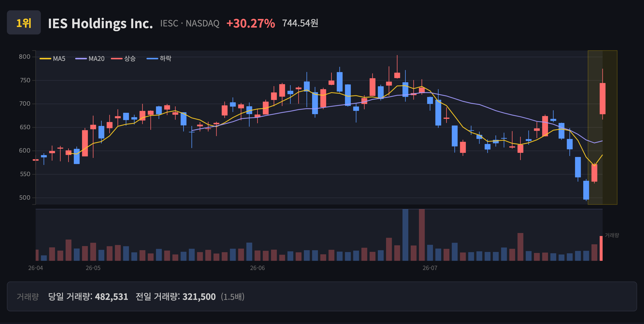Screen dimensions: 644x324
Task: Click the 800 price axis label
Action: tap(25, 57)
